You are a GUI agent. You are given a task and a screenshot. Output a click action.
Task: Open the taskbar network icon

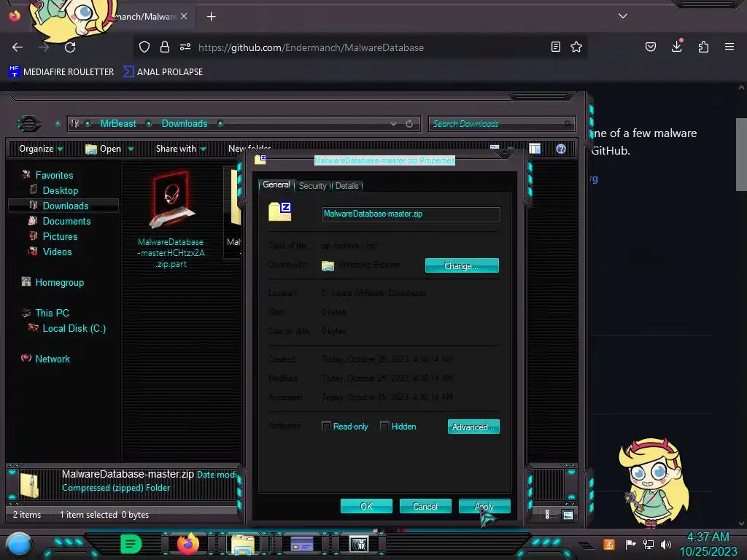[649, 544]
